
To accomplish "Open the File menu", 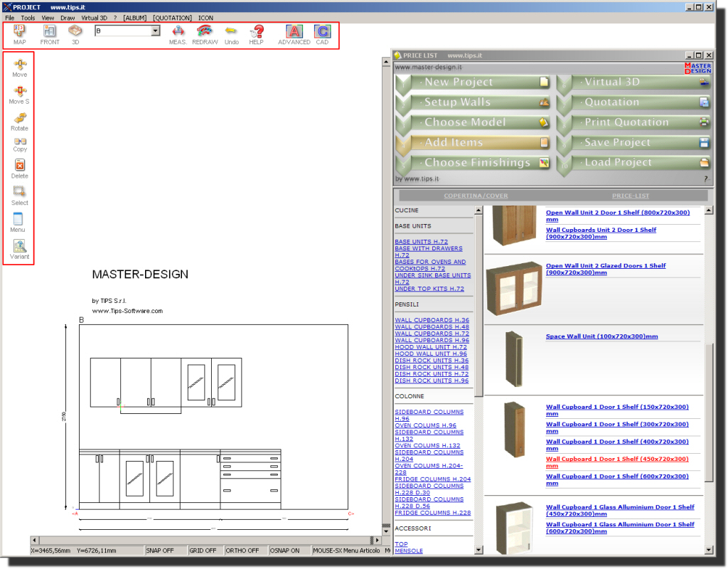I will tap(10, 18).
